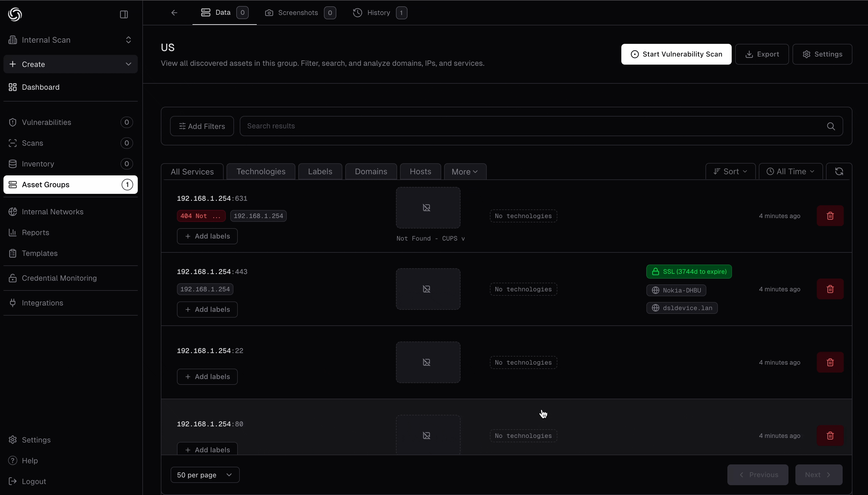Click the search magnifier icon in the results field
868x495 pixels.
pyautogui.click(x=831, y=126)
